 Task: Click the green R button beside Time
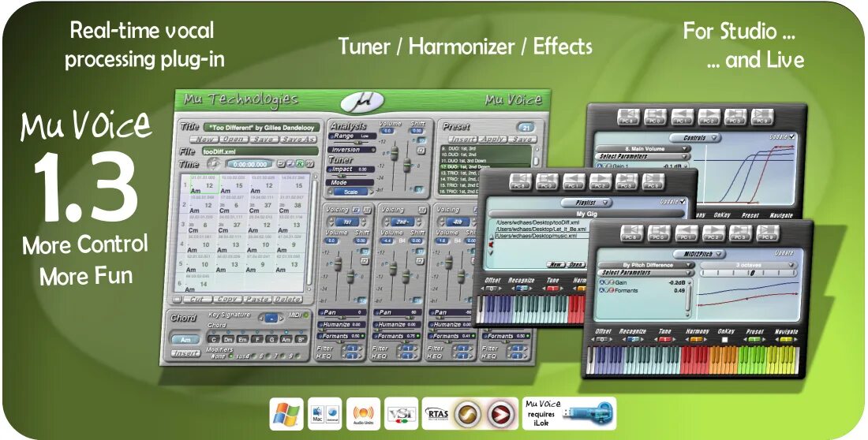click(300, 164)
